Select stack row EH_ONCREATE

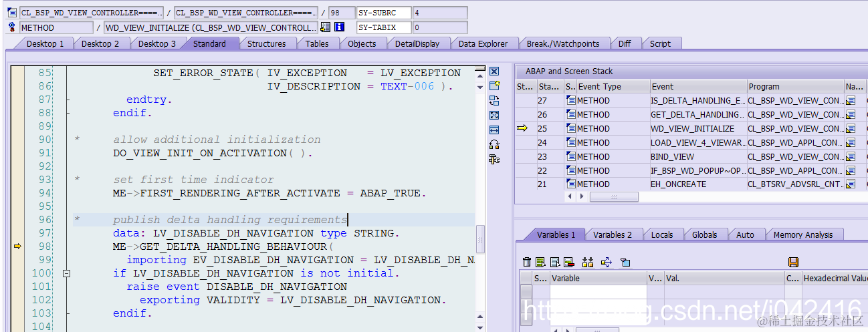(x=697, y=184)
